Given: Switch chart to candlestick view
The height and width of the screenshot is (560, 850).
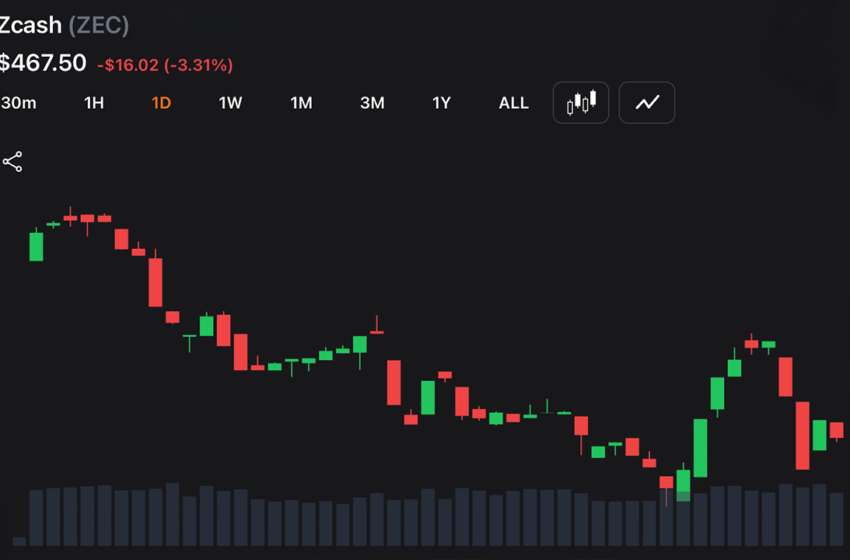Looking at the screenshot, I should (581, 102).
